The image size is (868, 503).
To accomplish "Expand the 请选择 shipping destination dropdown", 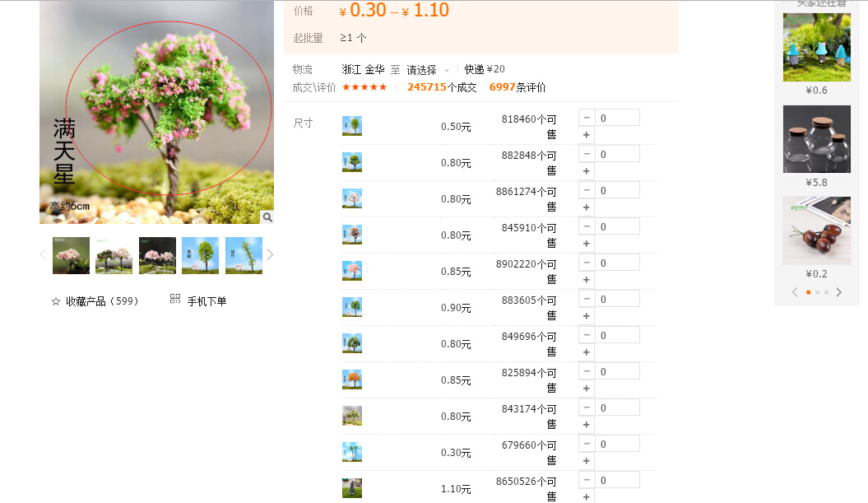I will [x=427, y=70].
